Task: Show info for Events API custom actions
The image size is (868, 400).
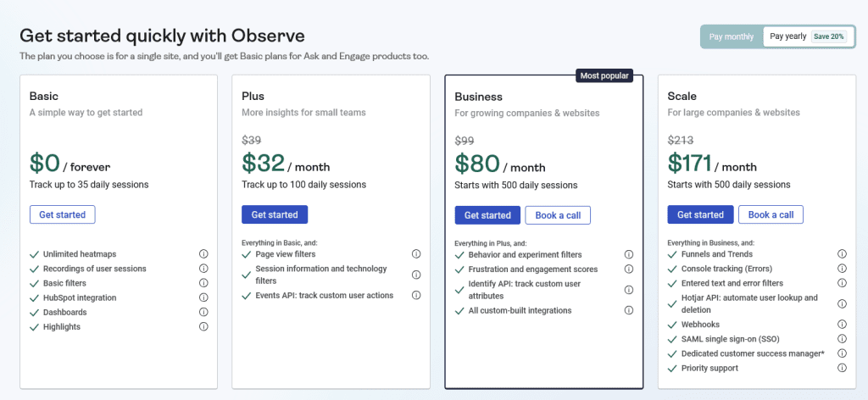Action: click(416, 296)
